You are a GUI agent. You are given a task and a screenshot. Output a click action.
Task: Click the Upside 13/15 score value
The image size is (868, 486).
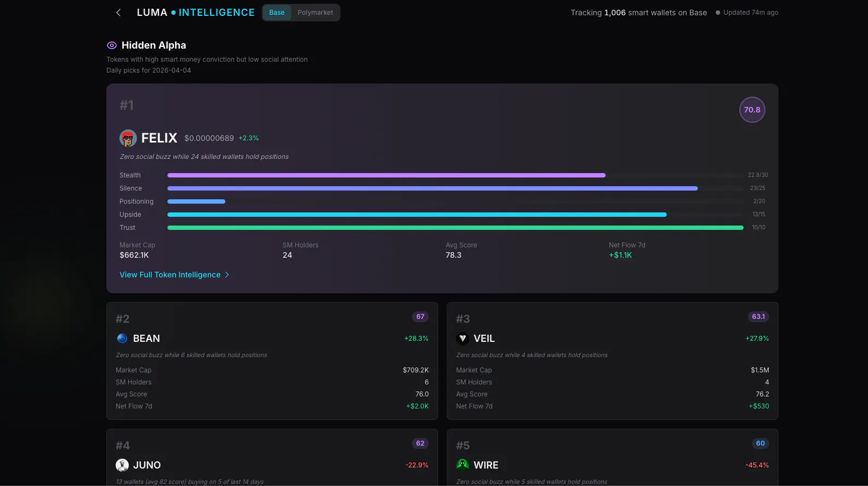[x=759, y=215]
